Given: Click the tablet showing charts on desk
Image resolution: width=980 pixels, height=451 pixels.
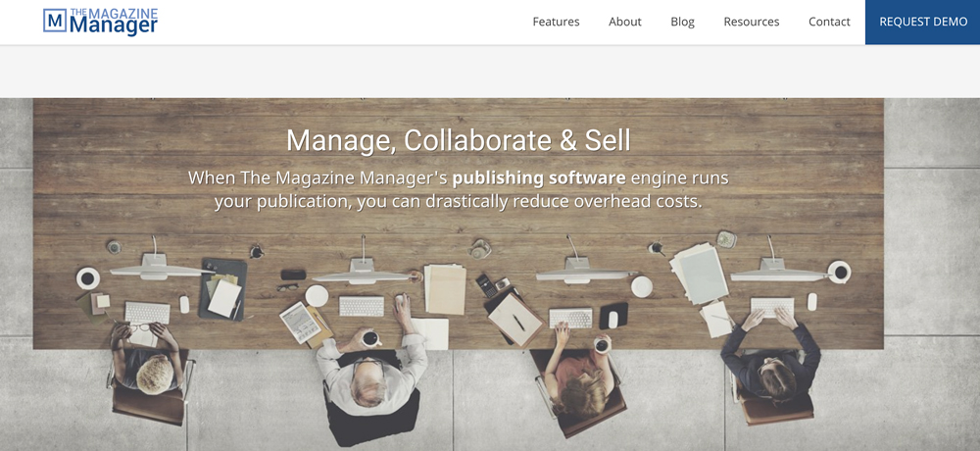Looking at the screenshot, I should [300, 323].
